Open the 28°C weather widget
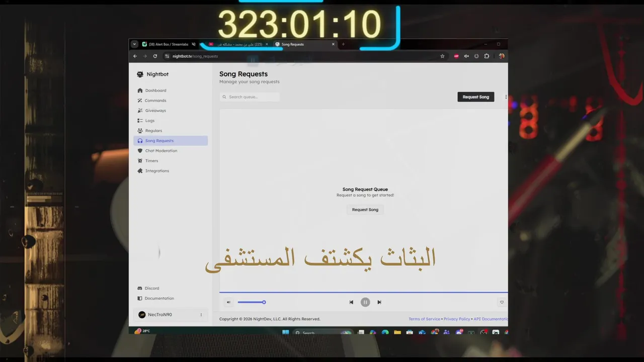Viewport: 644px width, 362px height. (x=142, y=331)
